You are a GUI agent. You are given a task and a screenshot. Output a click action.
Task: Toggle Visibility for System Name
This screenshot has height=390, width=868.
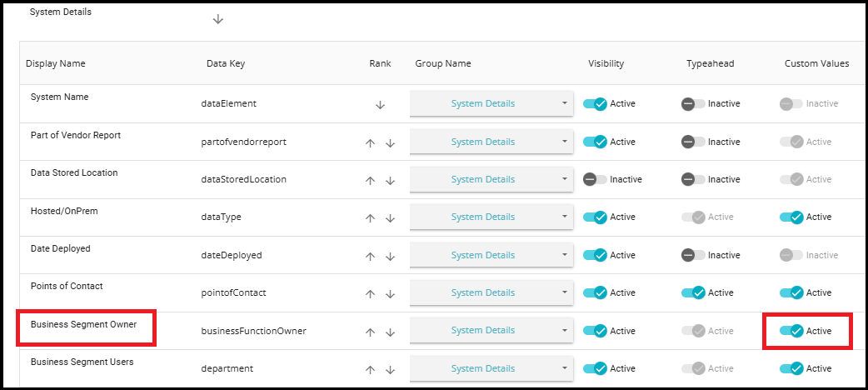click(595, 104)
